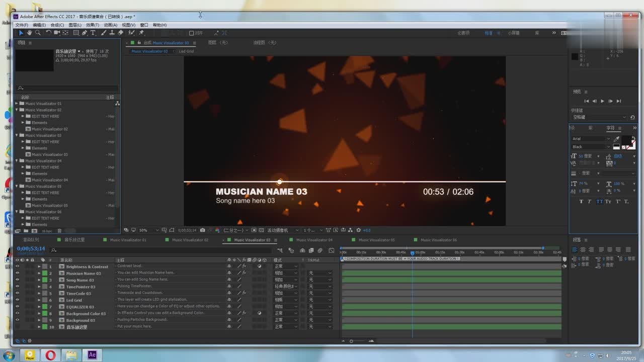The width and height of the screenshot is (644, 362).
Task: Select the Eraser tool
Action: coord(120,33)
